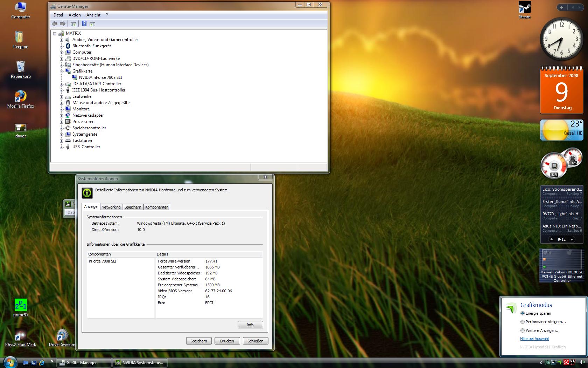Open the Asus N10 feed headline

click(562, 228)
